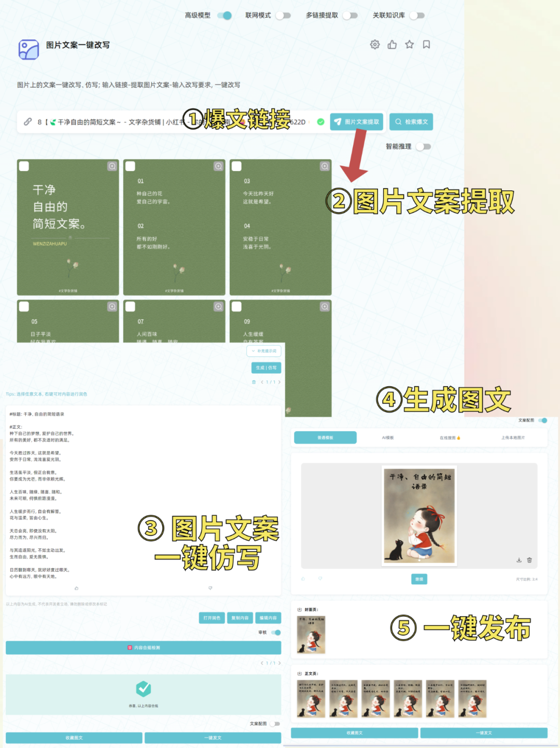Click the 打开润色 button
The image size is (560, 748).
212,618
